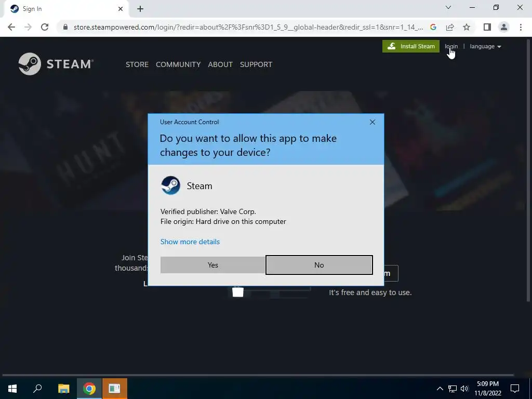Click the padlock site info icon
This screenshot has width=532, height=399.
coord(65,27)
